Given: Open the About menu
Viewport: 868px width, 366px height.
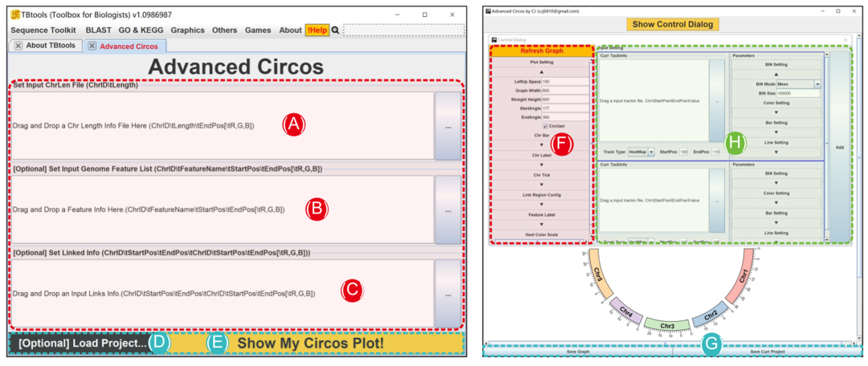Looking at the screenshot, I should pos(290,31).
